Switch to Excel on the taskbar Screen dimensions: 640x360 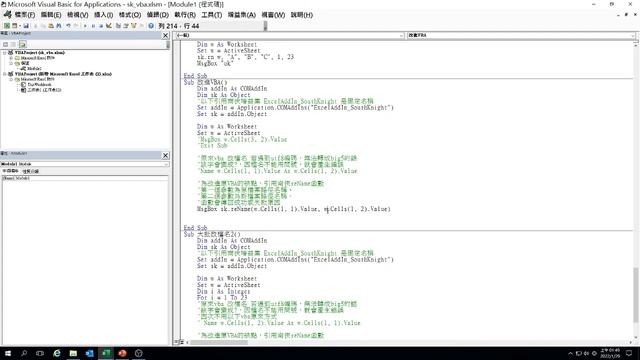(x=106, y=353)
